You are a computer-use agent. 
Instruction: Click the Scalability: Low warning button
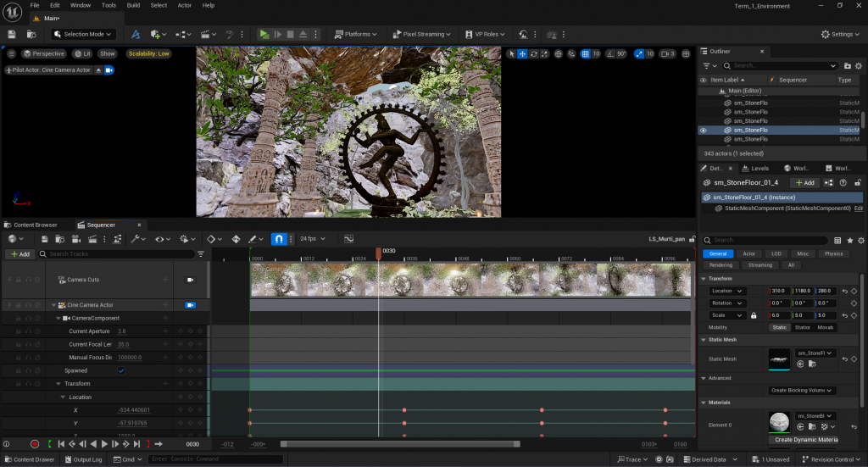pyautogui.click(x=149, y=53)
